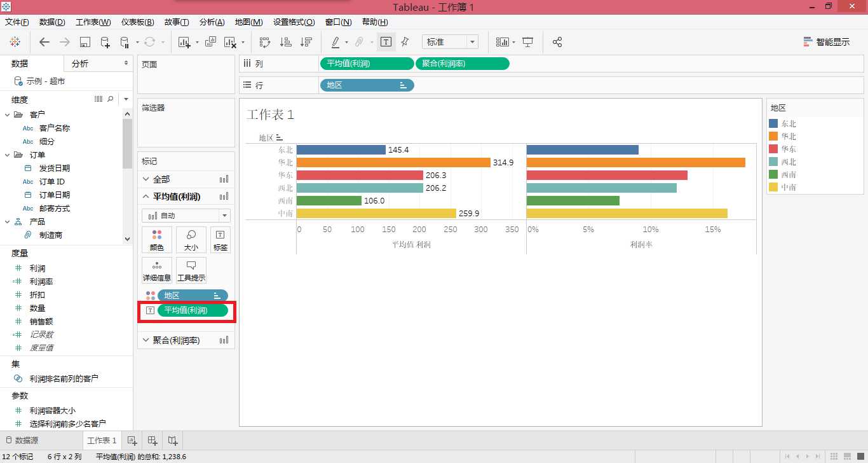Swap rows and columns icon
The height and width of the screenshot is (463, 868).
point(265,42)
